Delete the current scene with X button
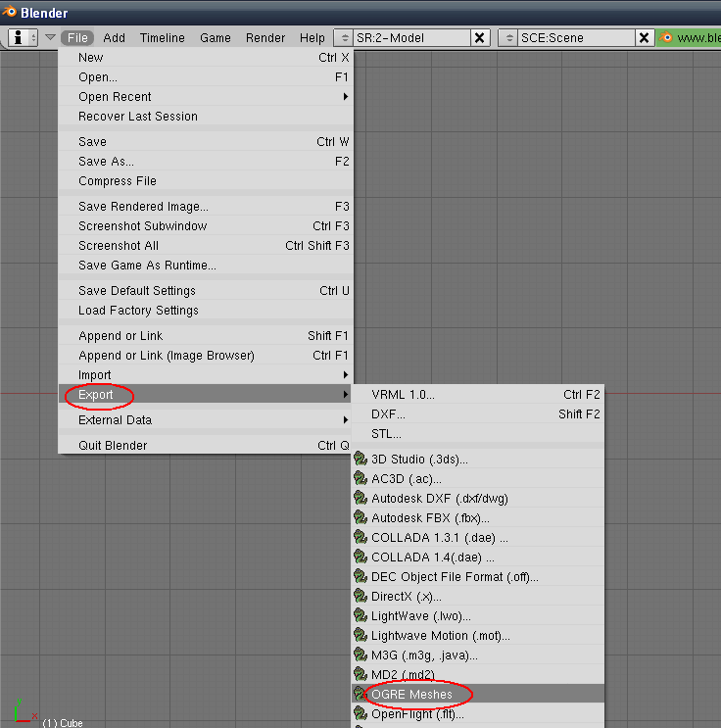 pyautogui.click(x=644, y=37)
